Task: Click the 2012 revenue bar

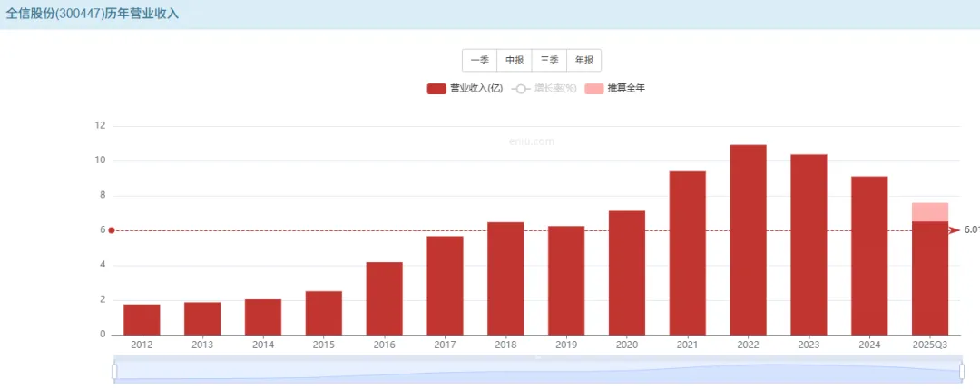Action: 142,320
